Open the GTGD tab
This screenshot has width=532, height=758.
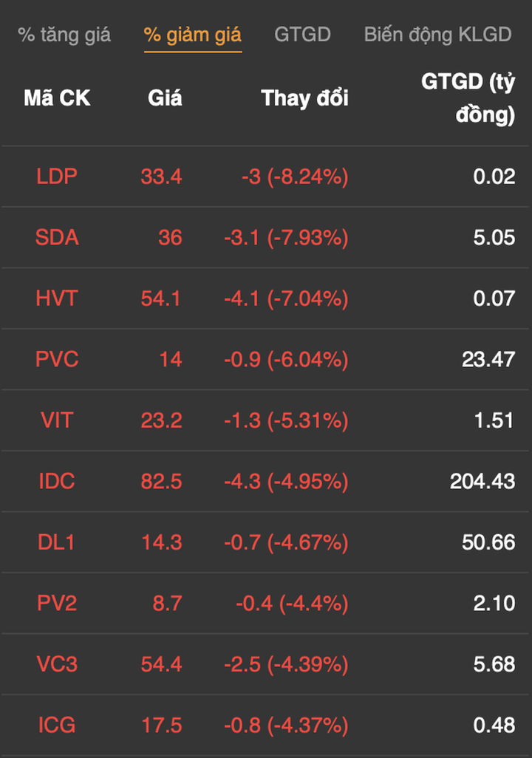tap(302, 35)
